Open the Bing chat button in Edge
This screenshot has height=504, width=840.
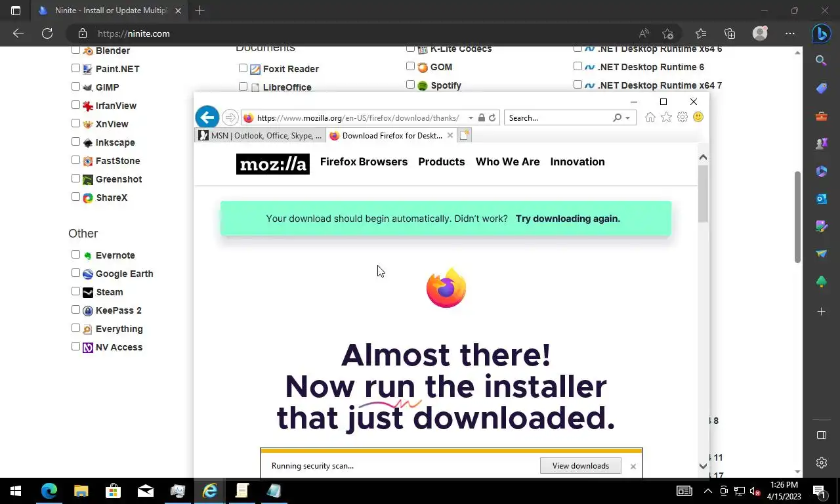821,33
